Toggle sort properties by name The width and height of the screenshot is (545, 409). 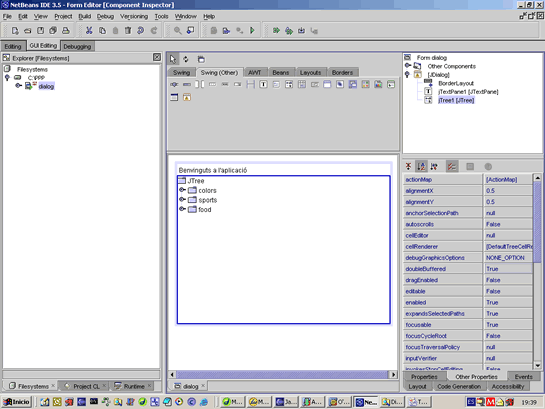[421, 166]
